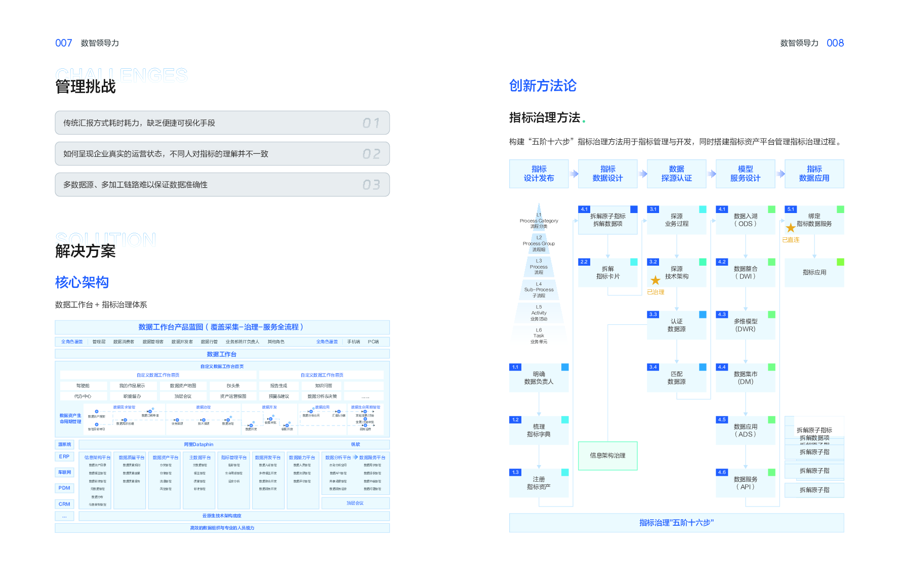
Task: Click the 业务系统IT负责人 role label
Action: tap(242, 342)
